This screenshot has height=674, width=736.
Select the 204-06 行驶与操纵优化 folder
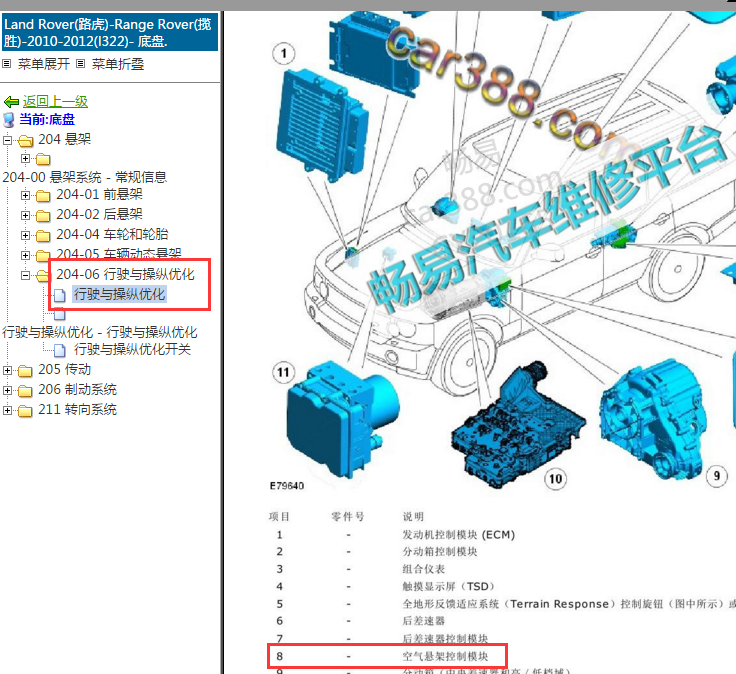125,274
